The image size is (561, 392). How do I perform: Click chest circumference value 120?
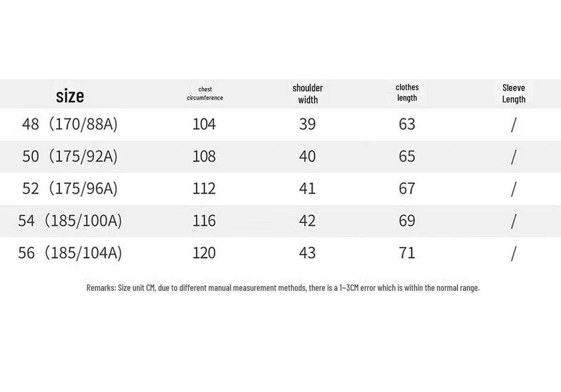(204, 253)
